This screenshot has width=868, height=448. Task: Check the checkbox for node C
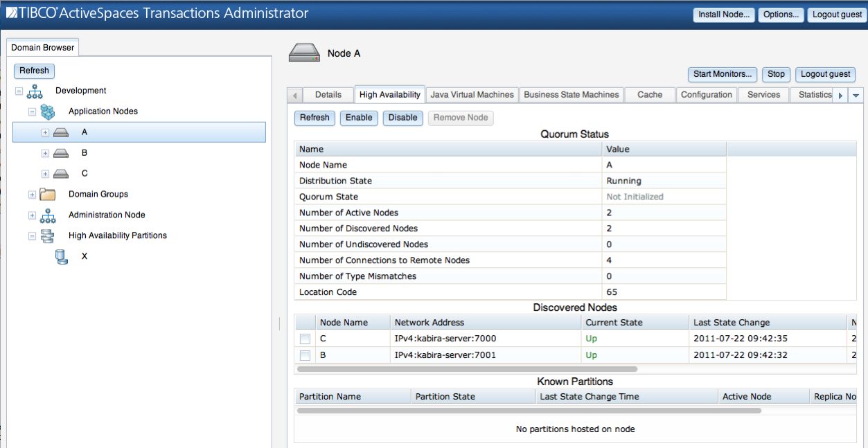(x=304, y=339)
